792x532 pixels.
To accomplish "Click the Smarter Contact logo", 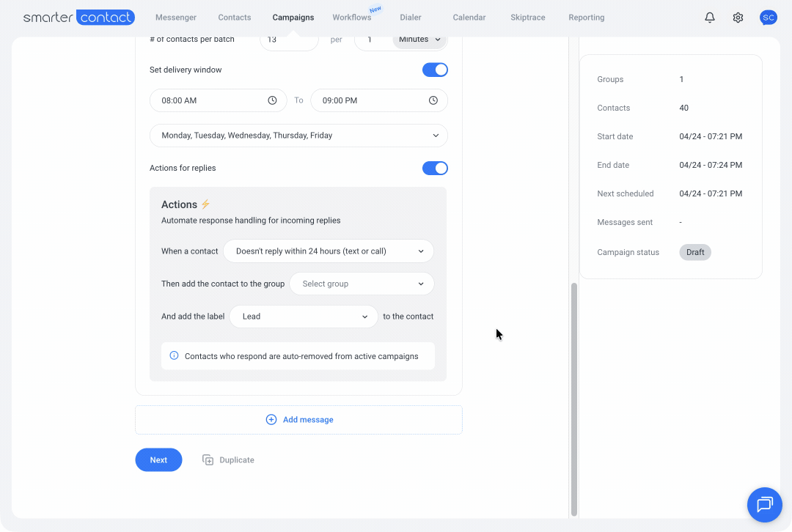I will coord(78,18).
